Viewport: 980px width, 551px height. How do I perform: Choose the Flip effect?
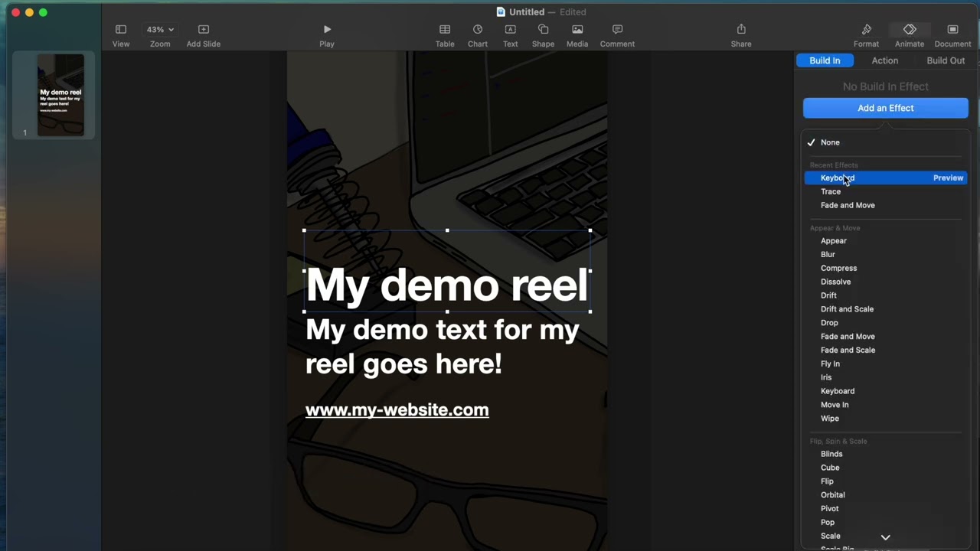click(827, 481)
